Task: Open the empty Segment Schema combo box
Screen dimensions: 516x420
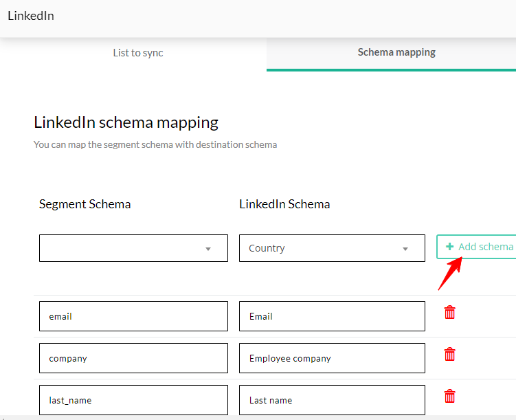Action: (x=133, y=248)
